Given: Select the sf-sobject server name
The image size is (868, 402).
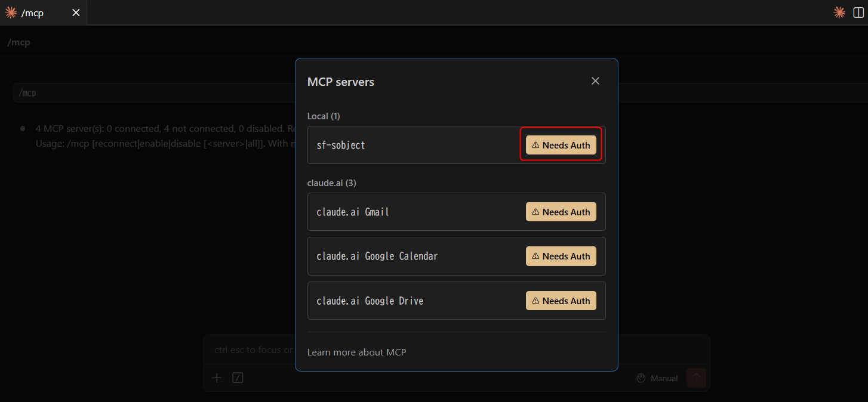Looking at the screenshot, I should tap(341, 145).
